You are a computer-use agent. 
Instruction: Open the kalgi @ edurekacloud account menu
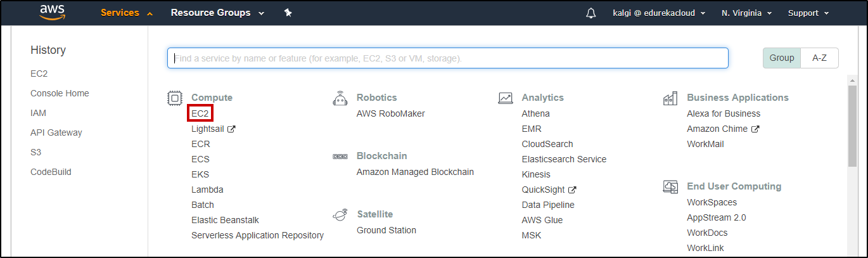[659, 13]
